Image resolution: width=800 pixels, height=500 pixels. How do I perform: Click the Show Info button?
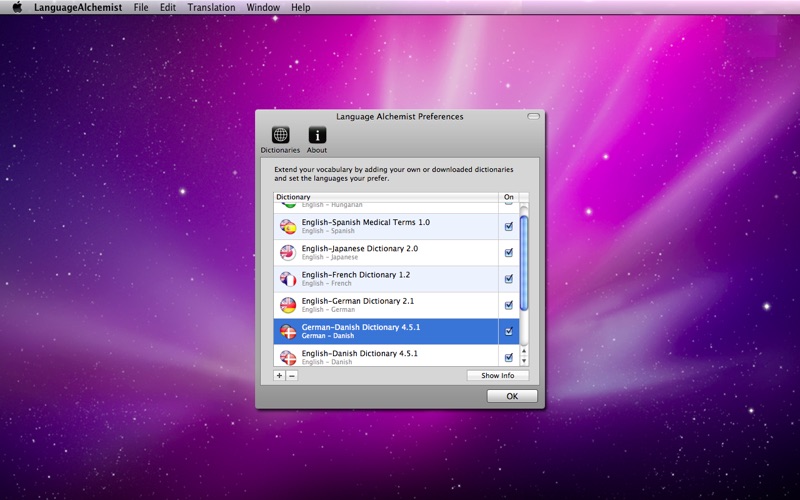coord(497,376)
